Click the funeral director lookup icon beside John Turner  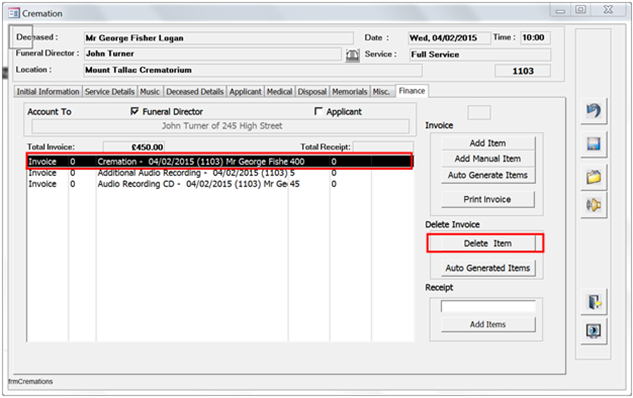click(352, 54)
